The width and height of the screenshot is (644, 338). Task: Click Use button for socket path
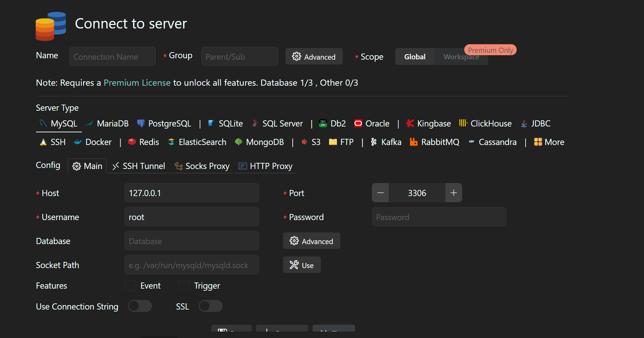click(x=302, y=265)
